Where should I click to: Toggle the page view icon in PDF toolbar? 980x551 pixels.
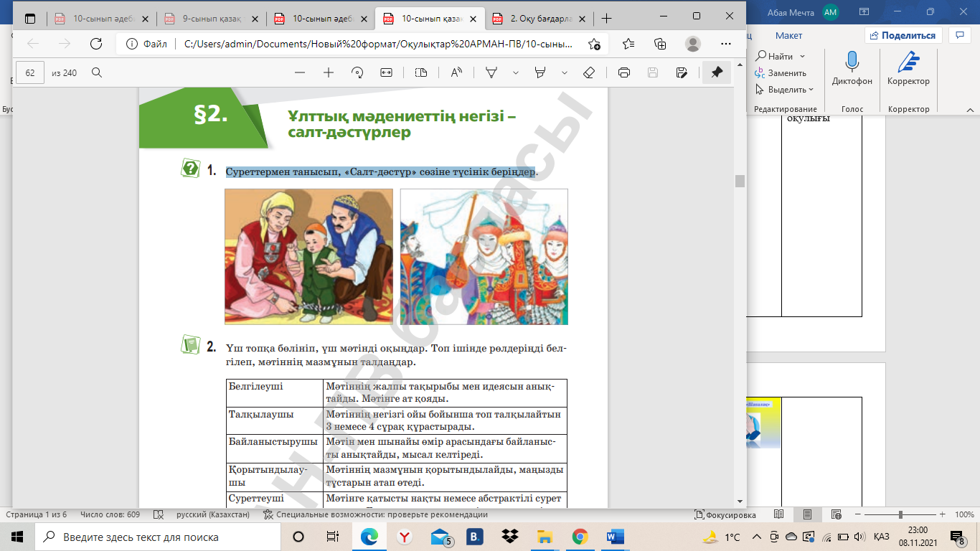(421, 72)
